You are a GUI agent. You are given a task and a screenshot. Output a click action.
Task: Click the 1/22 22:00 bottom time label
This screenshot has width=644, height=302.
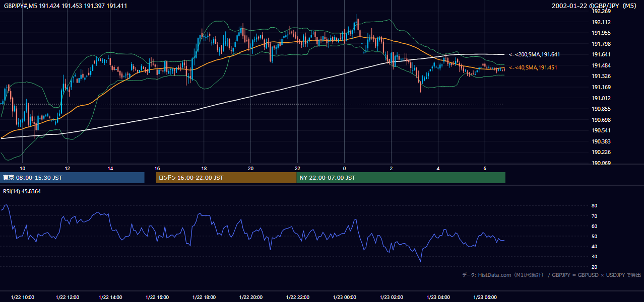coord(297,297)
